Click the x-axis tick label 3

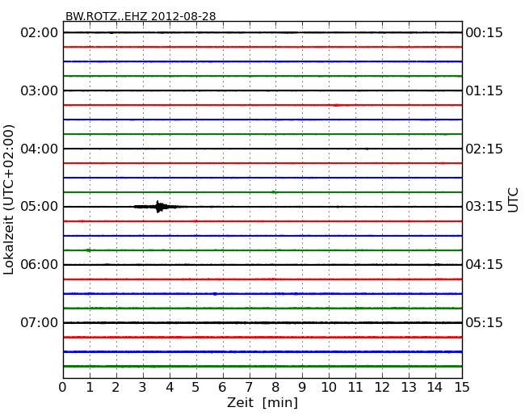click(143, 388)
